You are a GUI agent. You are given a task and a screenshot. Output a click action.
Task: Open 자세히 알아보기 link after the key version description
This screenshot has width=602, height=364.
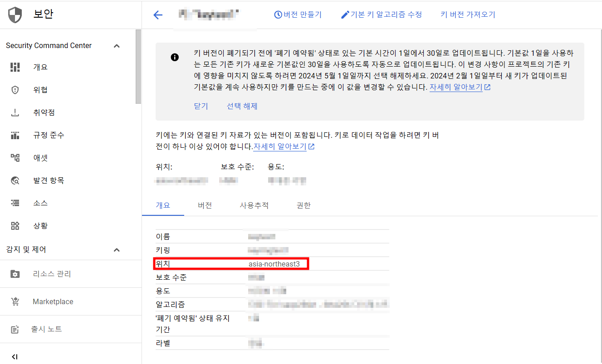pos(284,146)
